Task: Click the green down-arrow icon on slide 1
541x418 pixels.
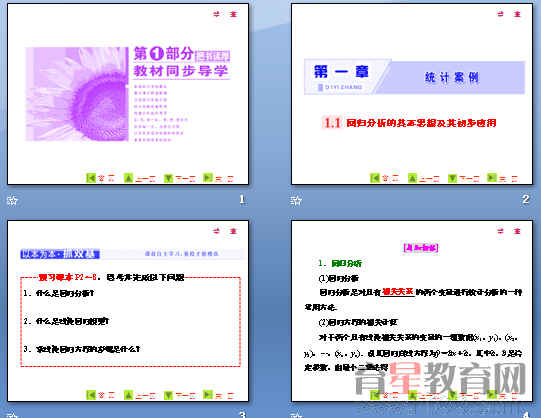Action: point(168,178)
